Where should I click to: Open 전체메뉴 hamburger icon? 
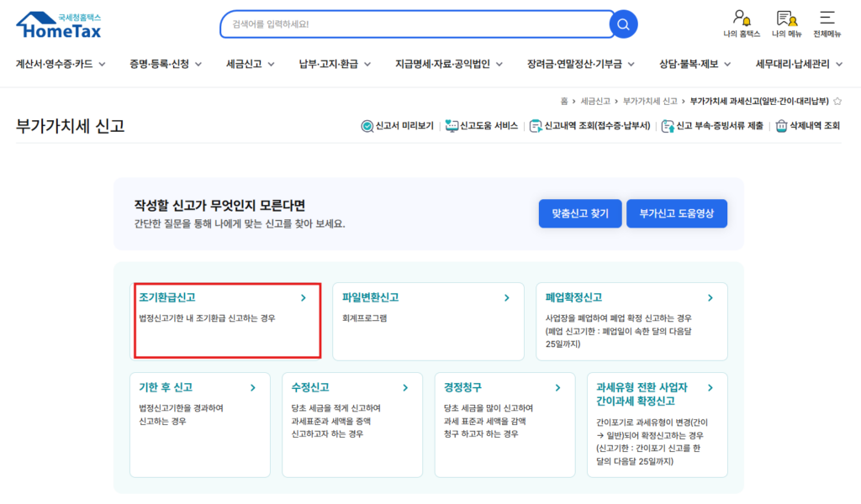coord(827,18)
